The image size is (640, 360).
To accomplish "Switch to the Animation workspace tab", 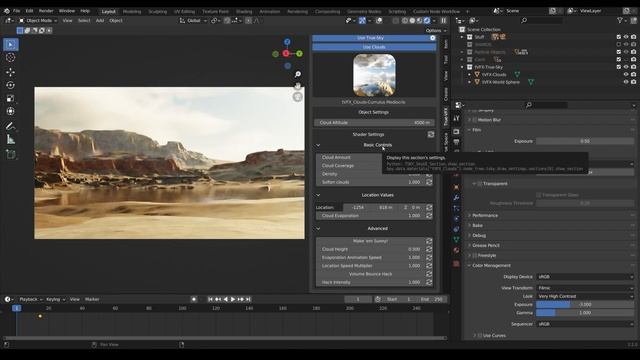I will pos(270,12).
